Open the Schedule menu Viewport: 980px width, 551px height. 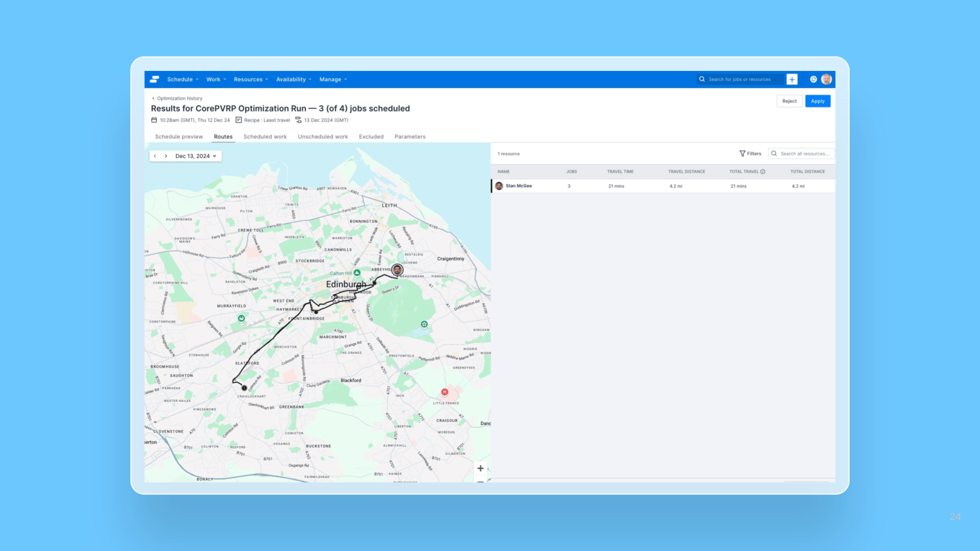(183, 79)
